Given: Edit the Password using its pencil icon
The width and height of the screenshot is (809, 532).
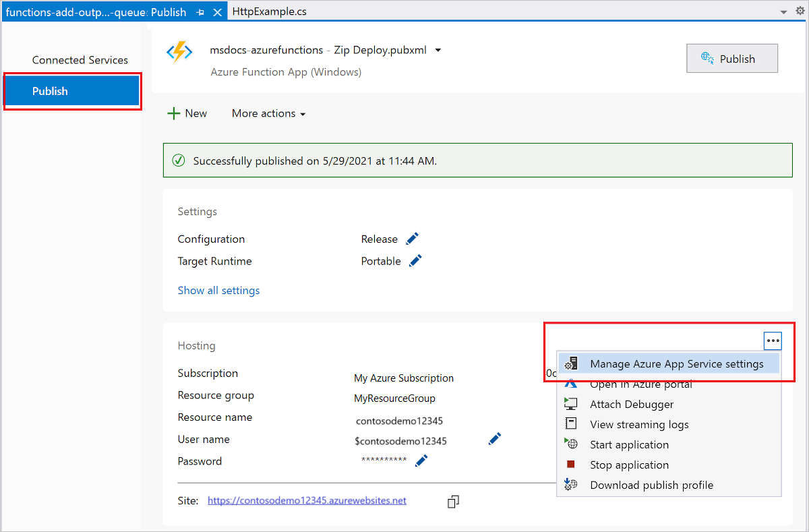Looking at the screenshot, I should [421, 460].
